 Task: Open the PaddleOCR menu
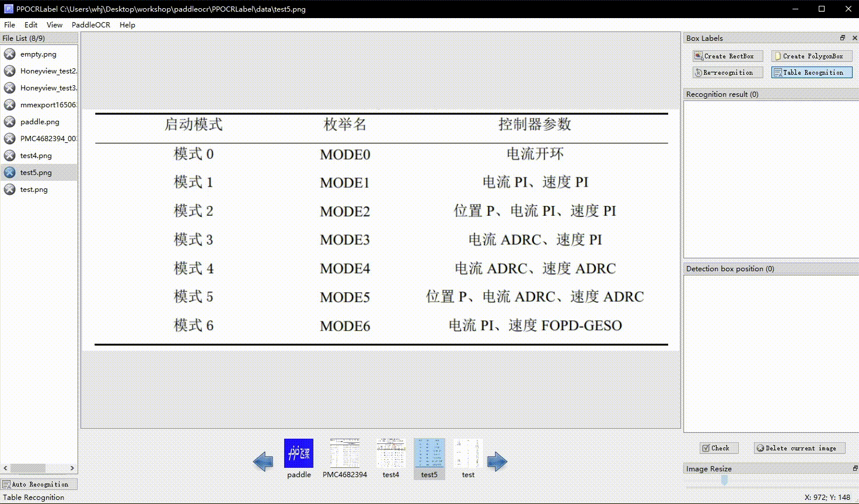[x=91, y=24]
